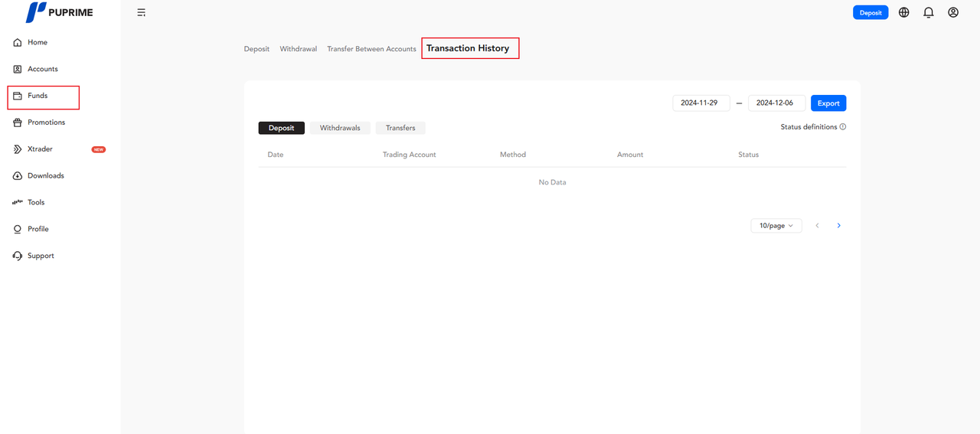Collapse the sidebar with hamburger icon

142,12
